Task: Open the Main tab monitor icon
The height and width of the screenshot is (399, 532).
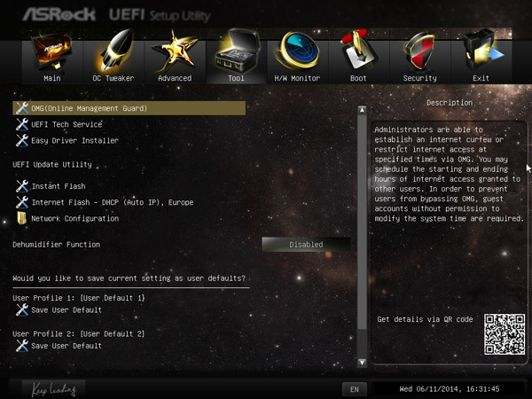Action: click(x=52, y=51)
